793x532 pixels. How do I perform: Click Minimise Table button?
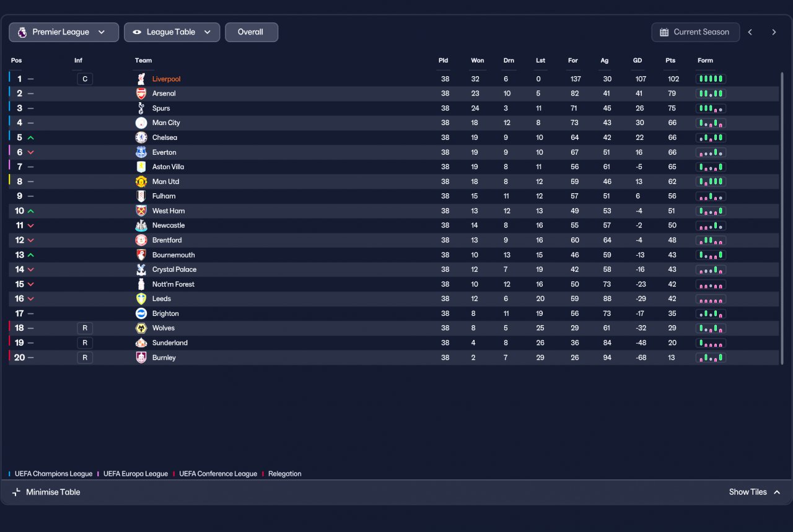(x=46, y=492)
